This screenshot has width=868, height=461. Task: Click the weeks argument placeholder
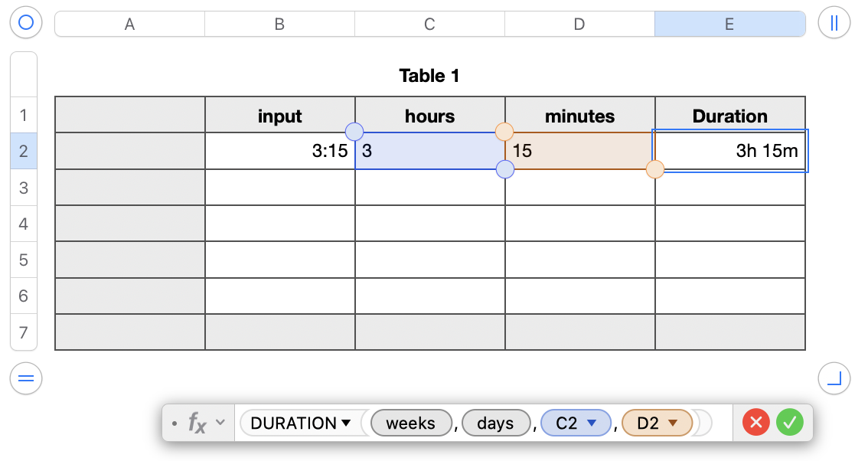click(410, 423)
